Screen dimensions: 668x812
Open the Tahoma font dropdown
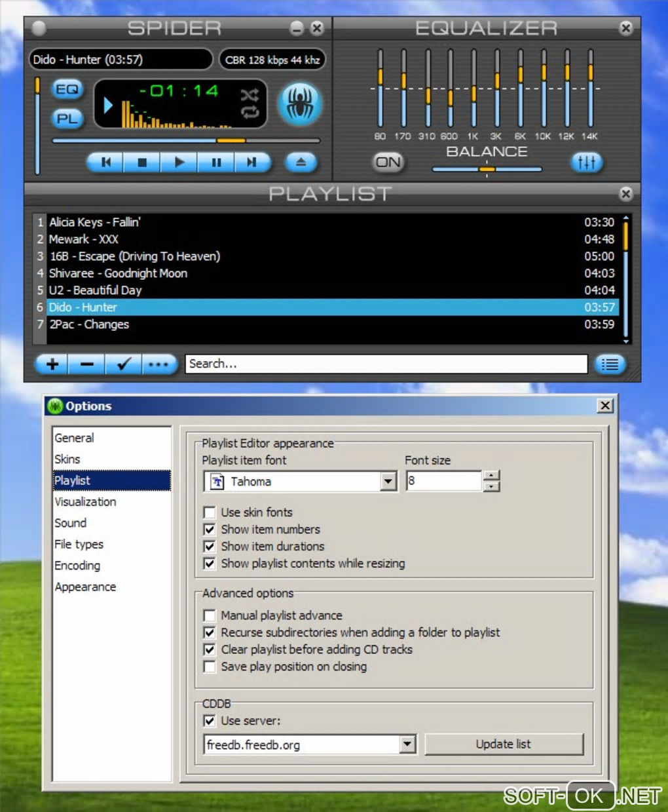[x=388, y=482]
